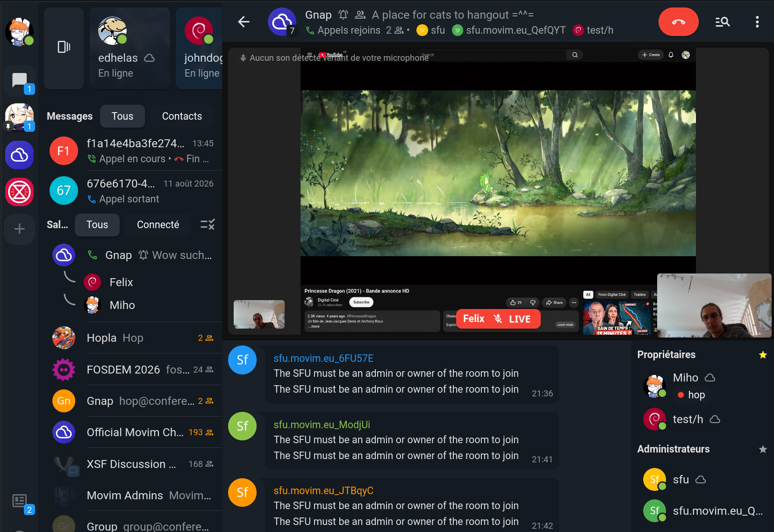Click the plus icon to add space
This screenshot has height=532, width=774.
(x=19, y=229)
